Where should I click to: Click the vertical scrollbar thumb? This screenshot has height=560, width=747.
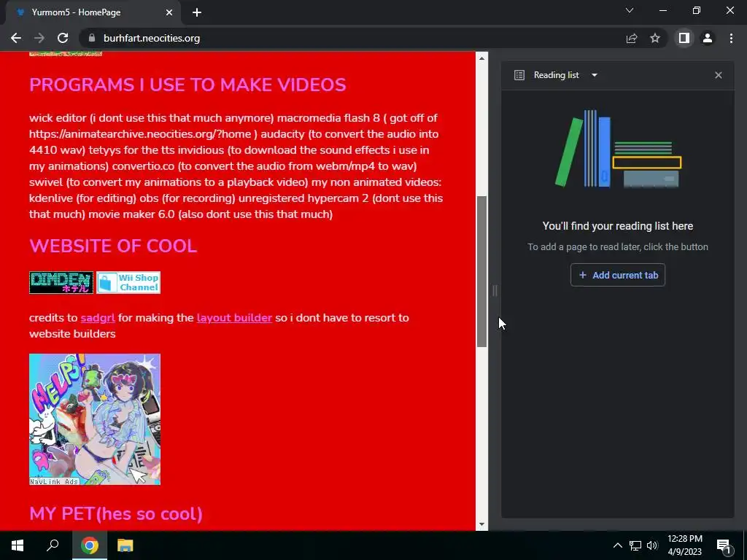[481, 271]
